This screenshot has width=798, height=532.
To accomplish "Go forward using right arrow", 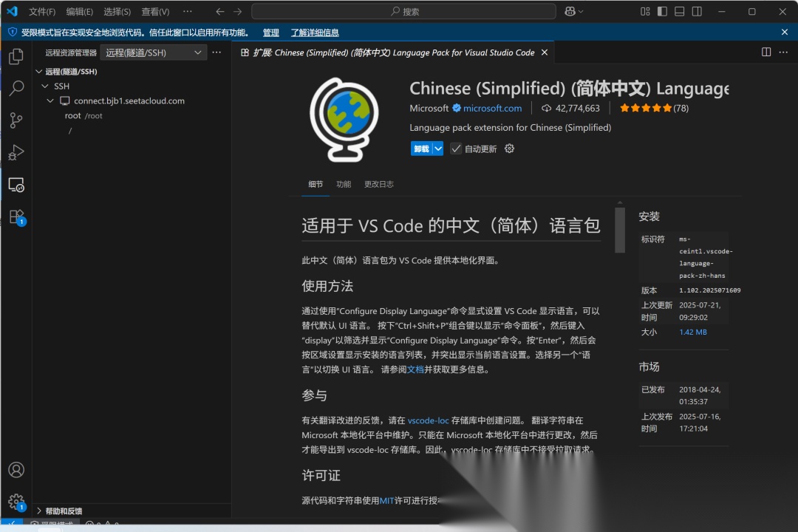I will click(x=238, y=11).
